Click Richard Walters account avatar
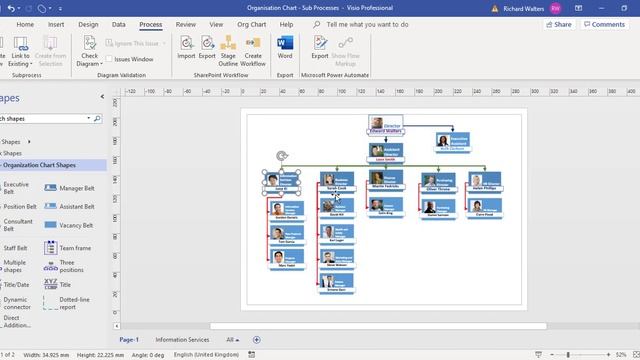Image resolution: width=640 pixels, height=360 pixels. [555, 9]
